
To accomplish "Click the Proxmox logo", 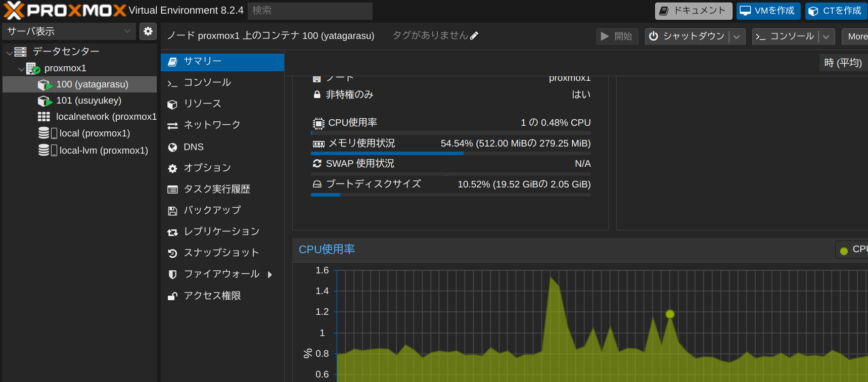I will [65, 10].
